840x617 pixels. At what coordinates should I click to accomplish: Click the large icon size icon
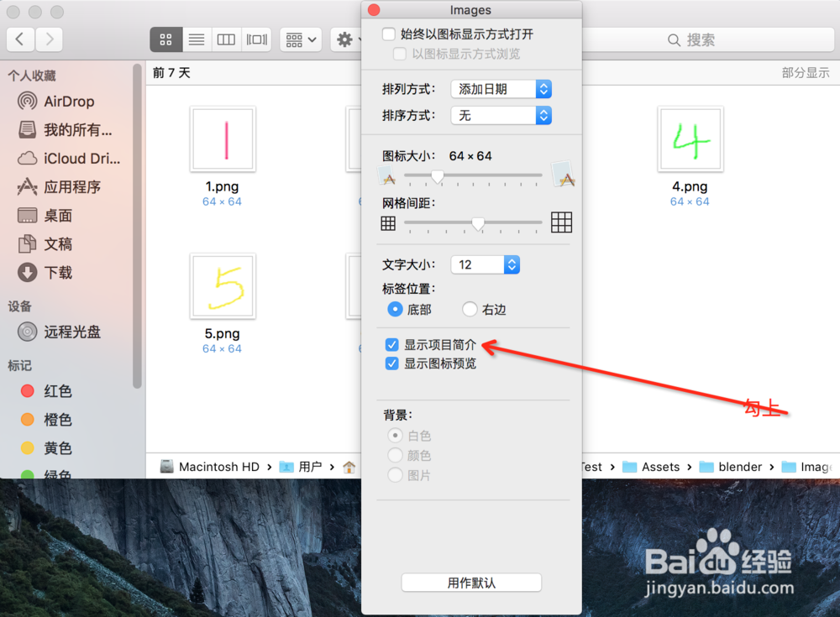coord(563,174)
